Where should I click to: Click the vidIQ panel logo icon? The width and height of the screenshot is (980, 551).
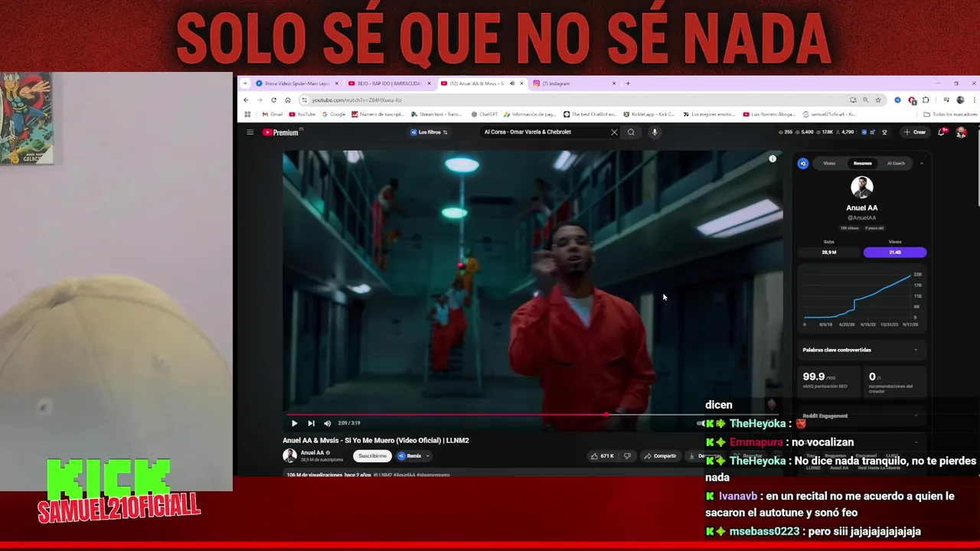pyautogui.click(x=803, y=163)
